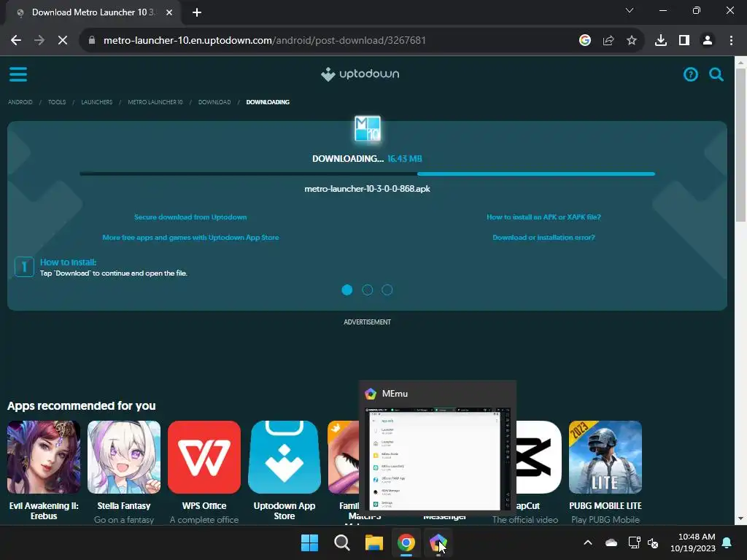Image resolution: width=747 pixels, height=560 pixels.
Task: Close the Download Metro Launcher tab
Action: [169, 12]
